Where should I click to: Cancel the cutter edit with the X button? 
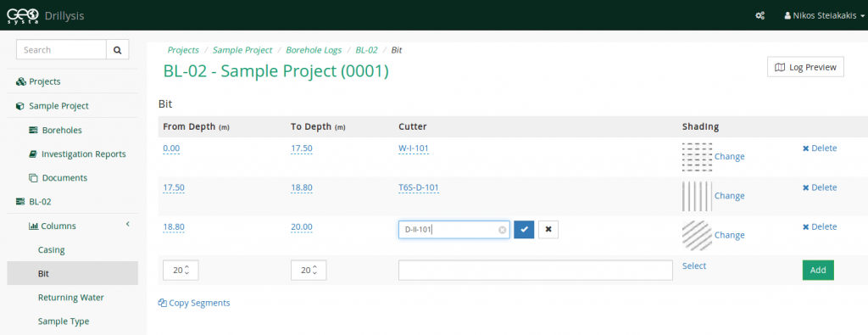(x=548, y=230)
